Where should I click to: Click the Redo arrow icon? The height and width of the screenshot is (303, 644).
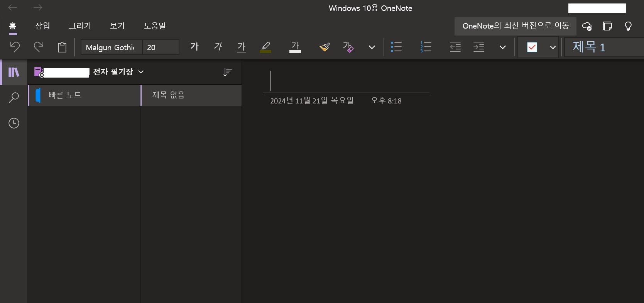point(38,47)
